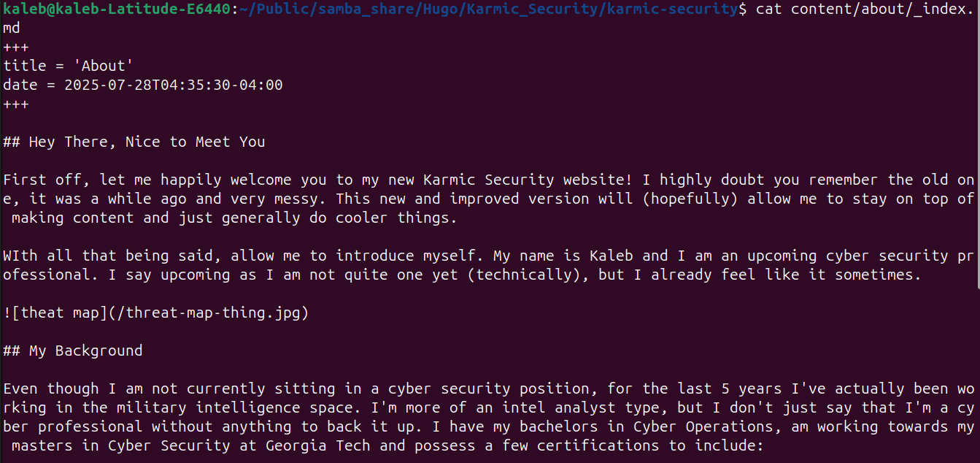Click the wrapped "md" file extension line
The image size is (980, 463).
coord(12,28)
